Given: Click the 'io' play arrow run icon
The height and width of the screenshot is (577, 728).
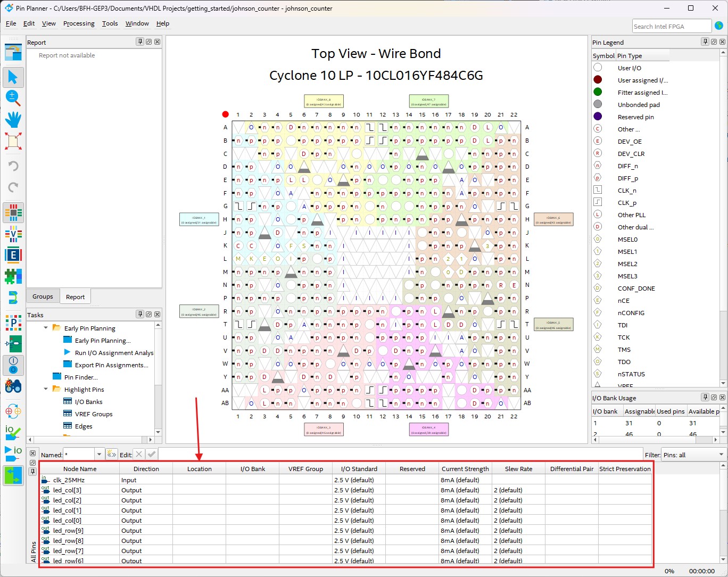Looking at the screenshot, I should tap(13, 454).
